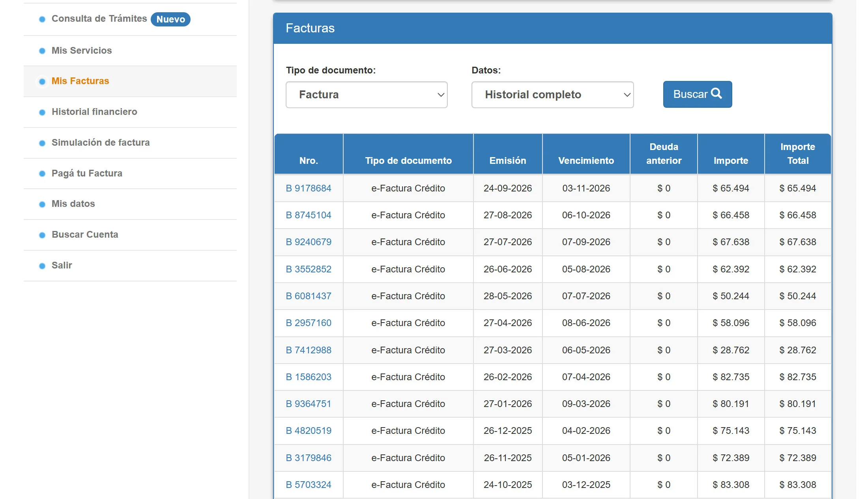
Task: Go to Pagá tu Factura
Action: (x=87, y=173)
